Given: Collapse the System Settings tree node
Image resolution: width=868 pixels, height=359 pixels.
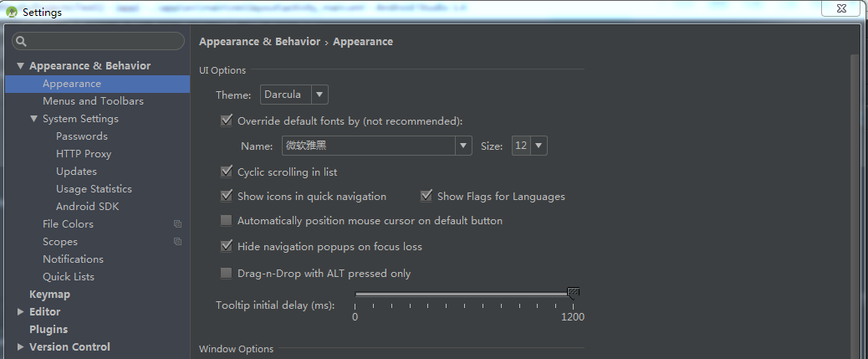Looking at the screenshot, I should (33, 119).
